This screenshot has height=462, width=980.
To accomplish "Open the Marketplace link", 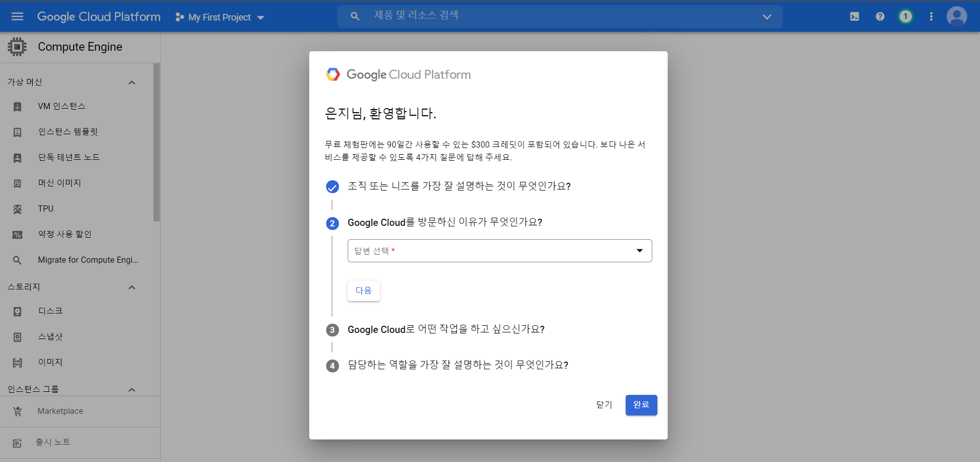I will (x=60, y=411).
